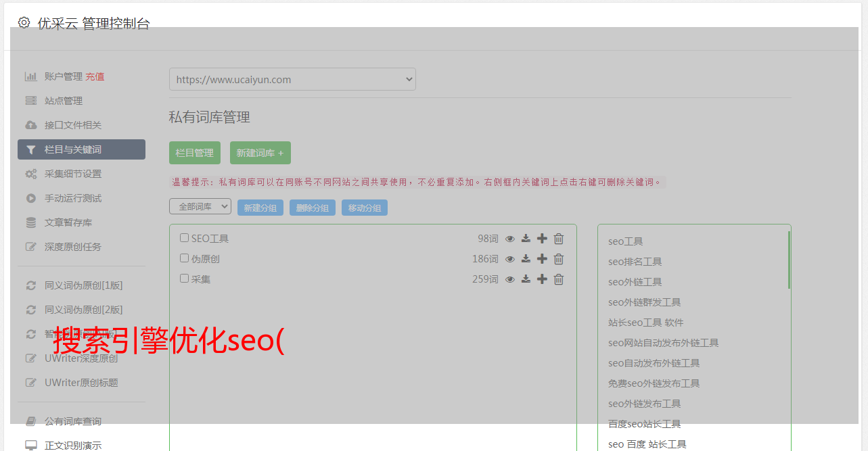Select keyword seo外链群发工具 in the list
This screenshot has height=451, width=868.
pyautogui.click(x=644, y=302)
